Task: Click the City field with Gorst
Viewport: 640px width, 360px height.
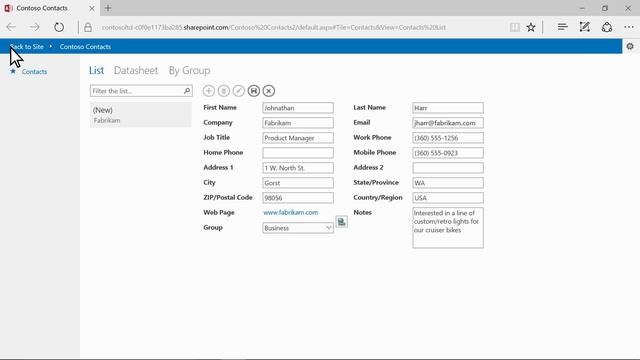Action: [x=298, y=183]
